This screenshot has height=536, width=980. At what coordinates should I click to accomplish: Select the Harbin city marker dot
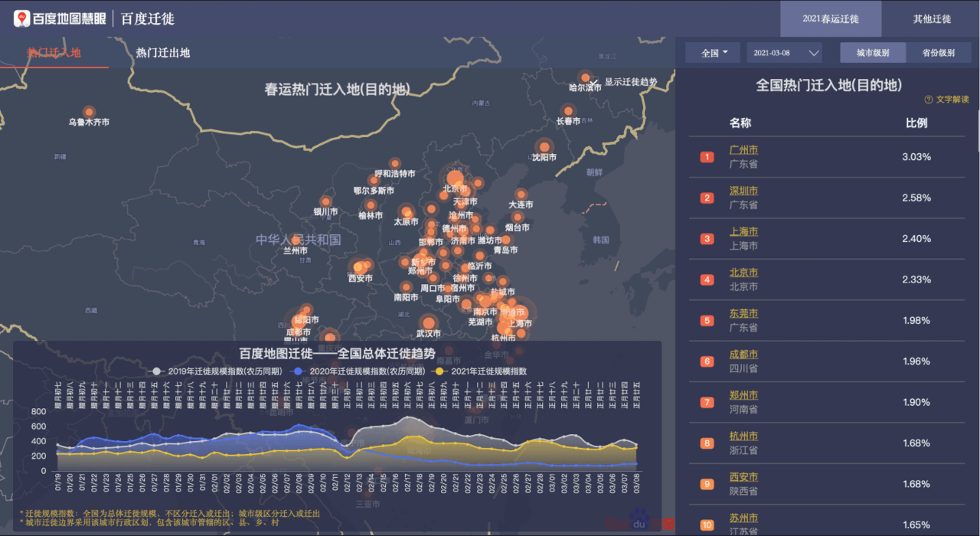pos(586,77)
